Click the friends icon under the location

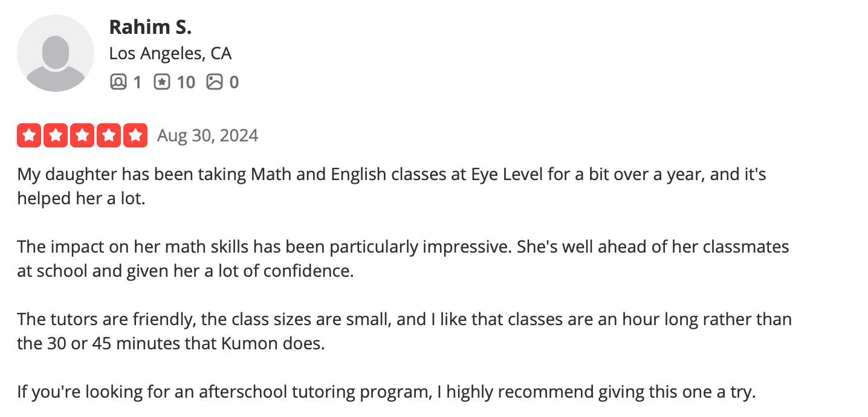118,82
